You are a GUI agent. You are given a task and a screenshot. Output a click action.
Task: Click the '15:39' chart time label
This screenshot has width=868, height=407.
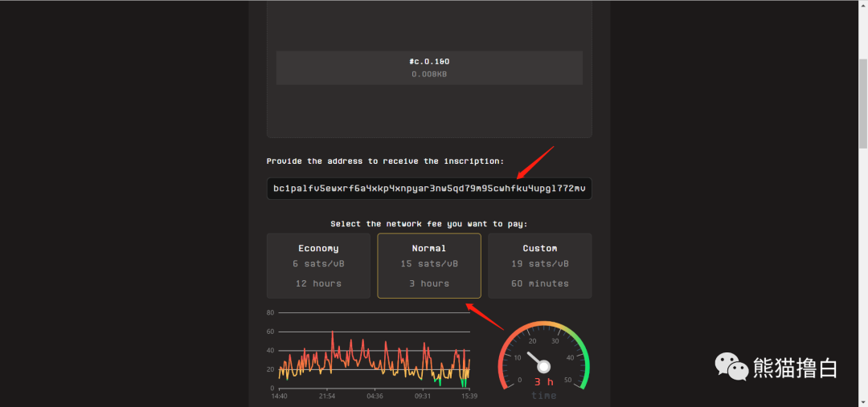coord(469,396)
